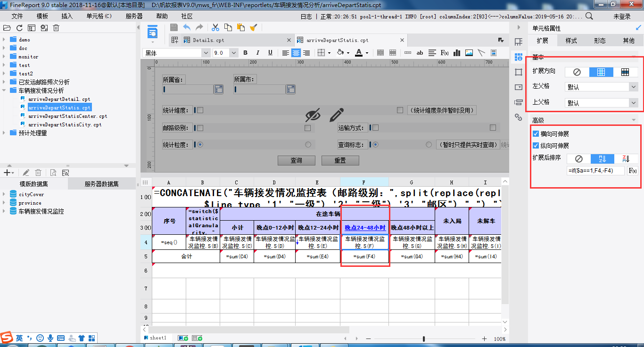Click the insert formula F(x) toolbar icon
Viewport: 644px width, 347px height.
click(x=444, y=53)
